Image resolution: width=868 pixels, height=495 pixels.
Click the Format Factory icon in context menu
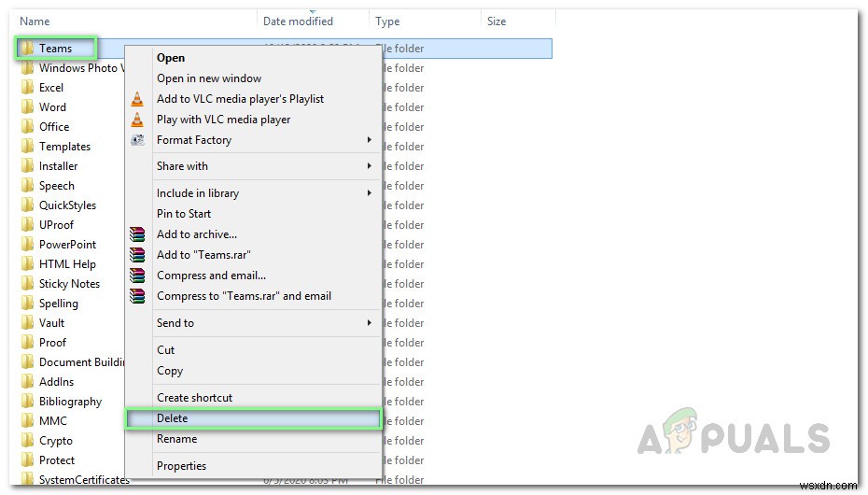[x=137, y=140]
